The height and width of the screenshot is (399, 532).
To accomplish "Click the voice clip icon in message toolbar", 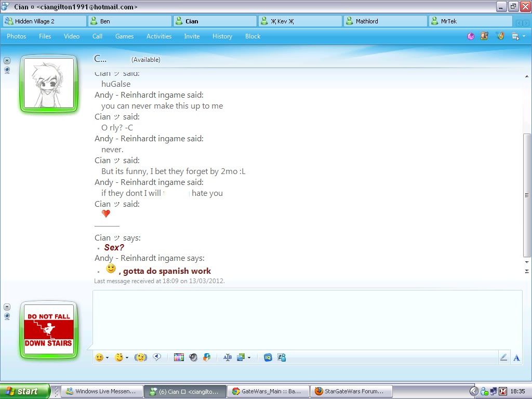I will click(157, 357).
